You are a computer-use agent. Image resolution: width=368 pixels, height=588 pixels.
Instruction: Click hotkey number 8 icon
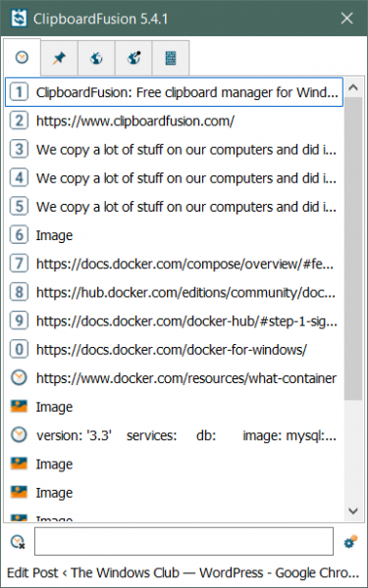pos(19,292)
